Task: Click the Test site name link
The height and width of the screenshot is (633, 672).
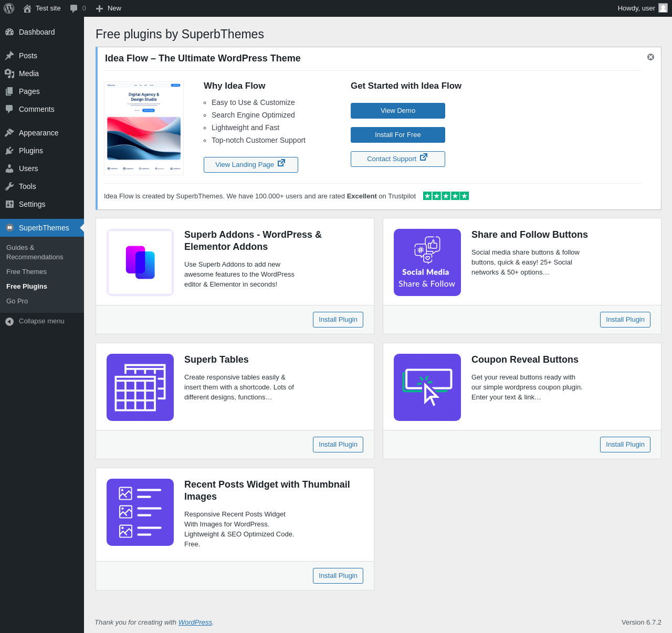Action: tap(48, 8)
